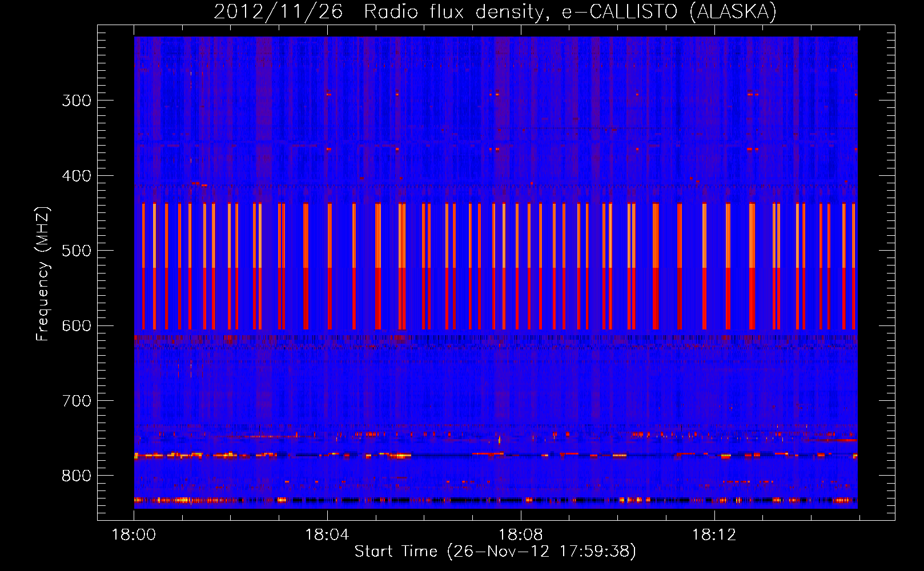This screenshot has height=571, width=924.
Task: Select the 400 frequency tick label
Action: [x=77, y=176]
